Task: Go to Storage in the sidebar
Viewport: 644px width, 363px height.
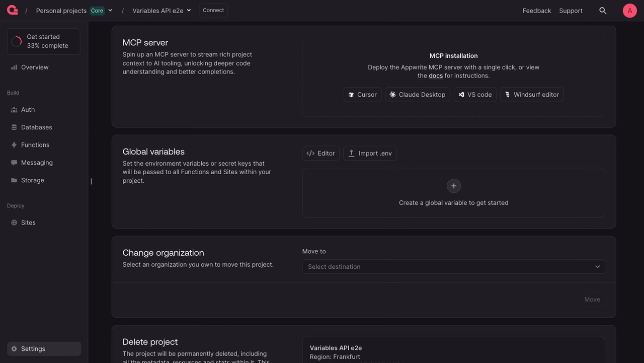Action: pyautogui.click(x=44, y=180)
